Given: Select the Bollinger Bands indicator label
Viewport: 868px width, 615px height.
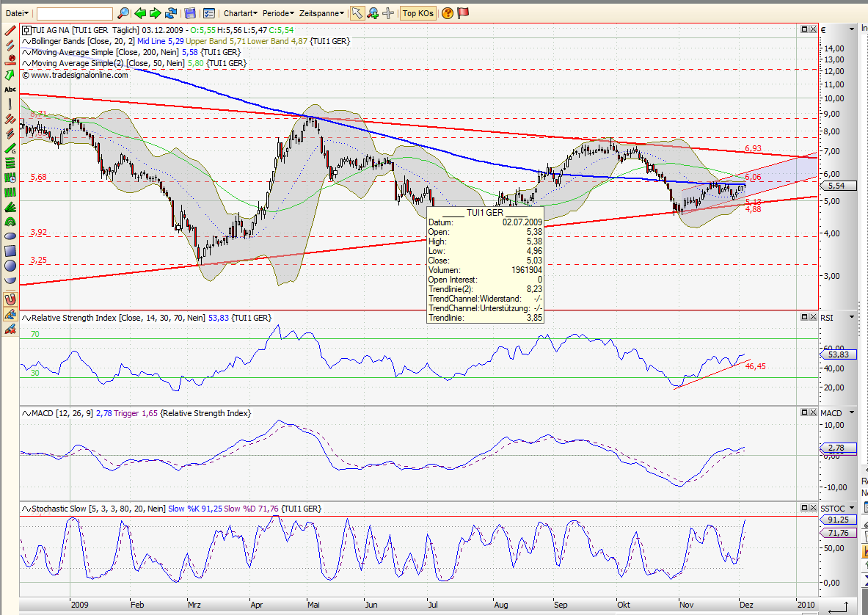Looking at the screenshot, I should pos(186,41).
